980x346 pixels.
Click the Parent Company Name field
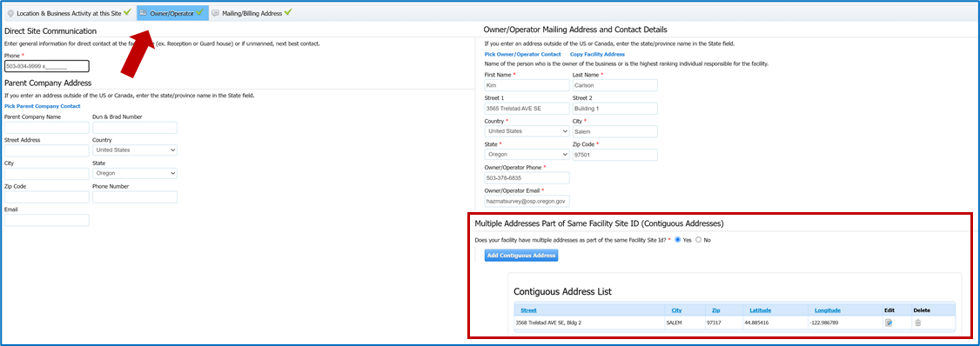point(47,128)
